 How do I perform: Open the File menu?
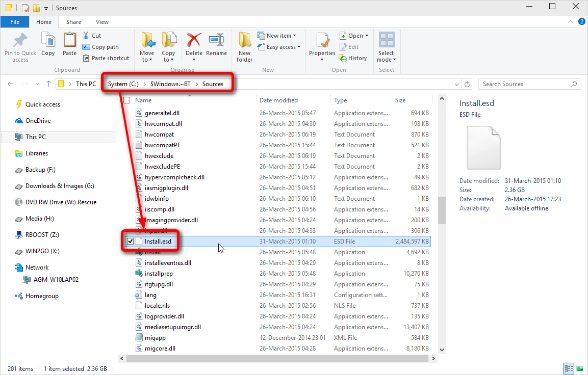[x=15, y=22]
